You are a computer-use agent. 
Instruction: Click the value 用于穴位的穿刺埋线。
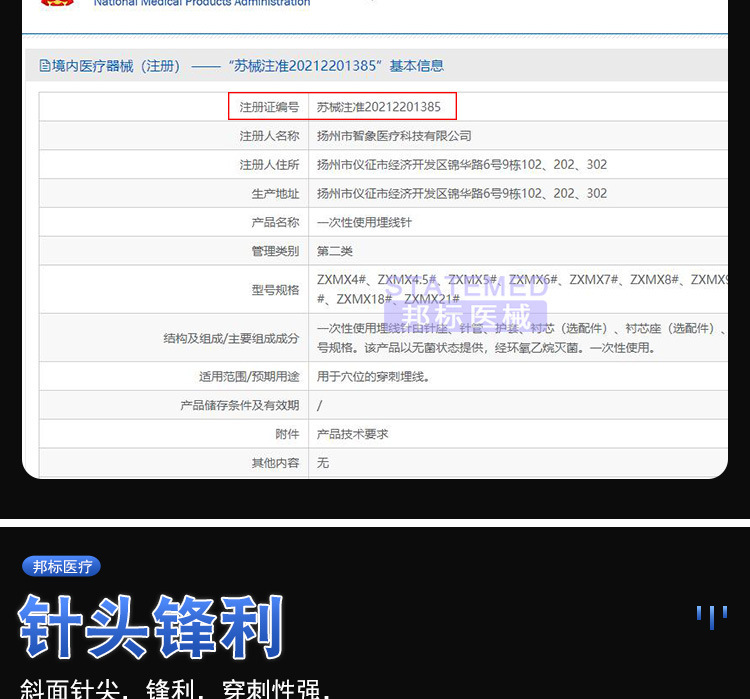pos(373,377)
